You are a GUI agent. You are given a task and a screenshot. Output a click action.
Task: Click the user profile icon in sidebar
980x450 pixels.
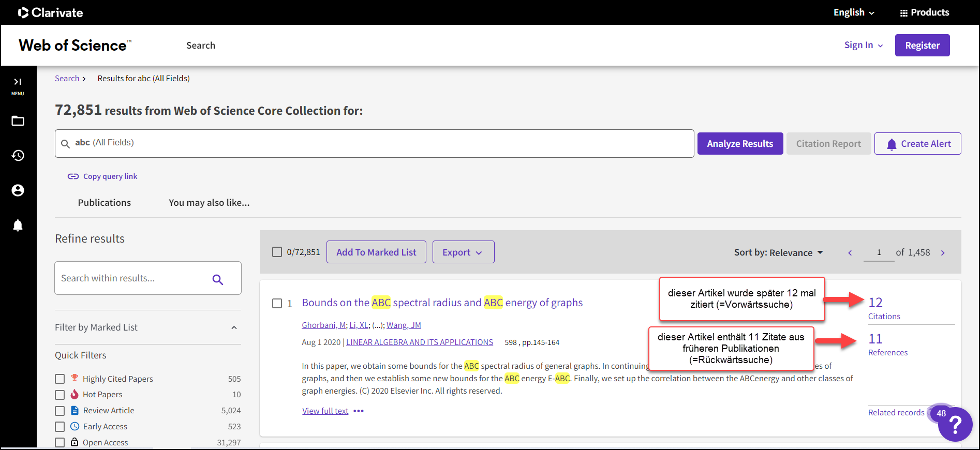18,190
